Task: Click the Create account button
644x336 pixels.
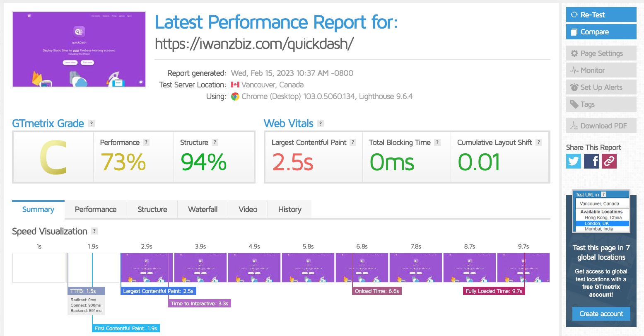Action: pos(601,314)
